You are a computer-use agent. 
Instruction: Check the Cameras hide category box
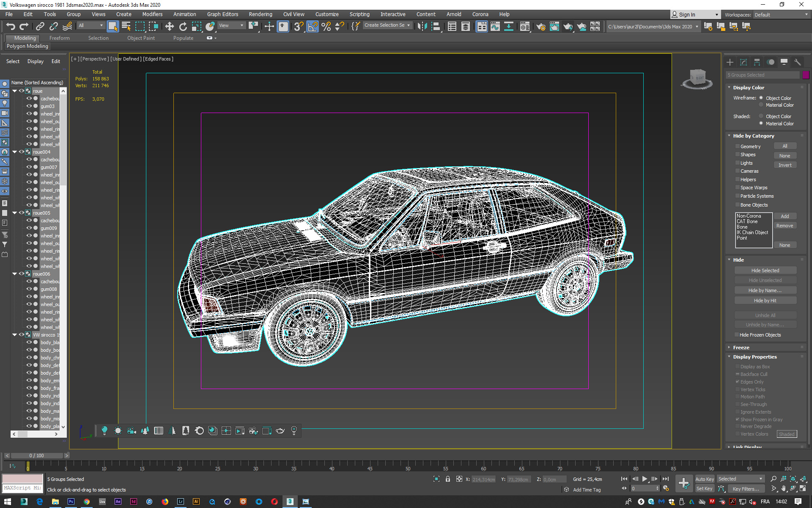pos(738,171)
